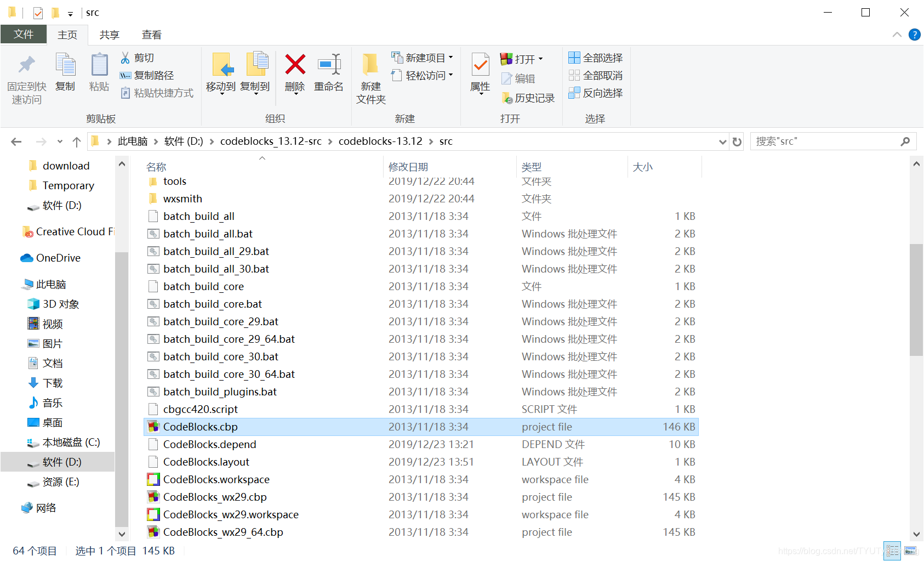
Task: Open 3D Objects in navigation pane
Action: (53, 304)
